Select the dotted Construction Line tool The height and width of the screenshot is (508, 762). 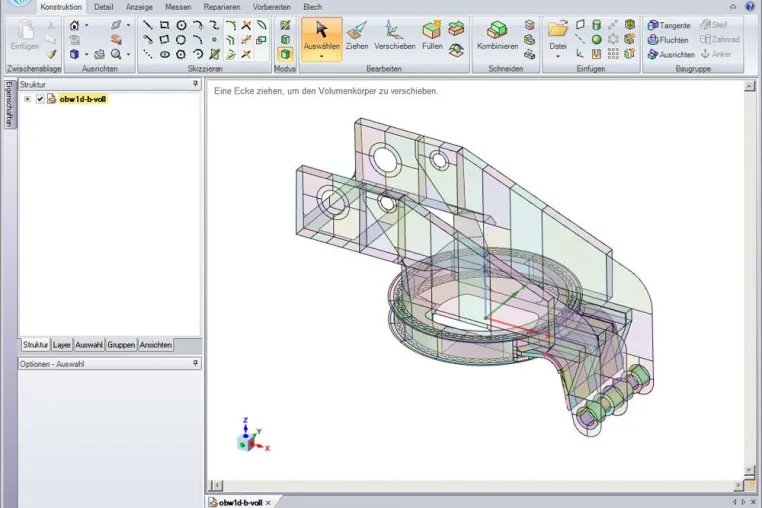[x=148, y=54]
